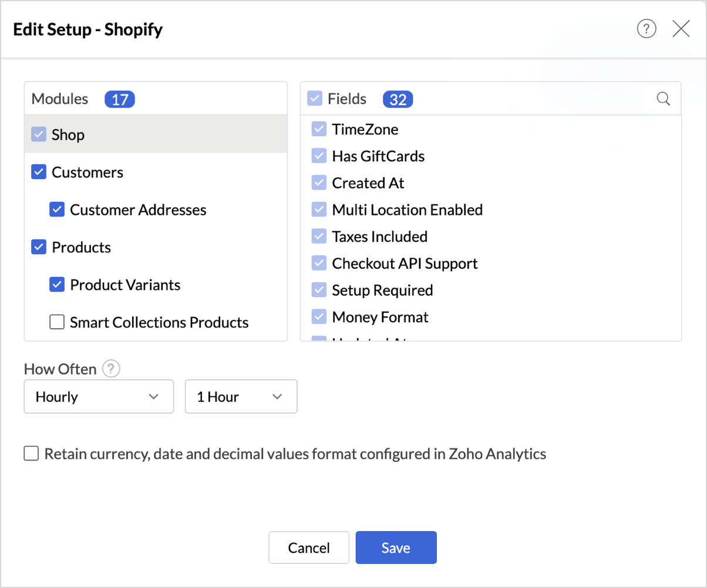
Task: Select the Customer Addresses module item
Action: click(x=138, y=210)
